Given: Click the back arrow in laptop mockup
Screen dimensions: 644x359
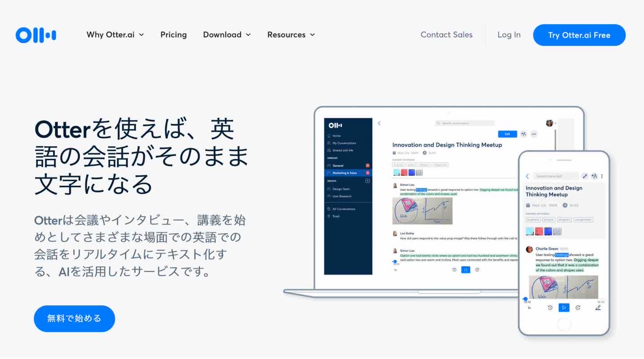Looking at the screenshot, I should point(379,123).
